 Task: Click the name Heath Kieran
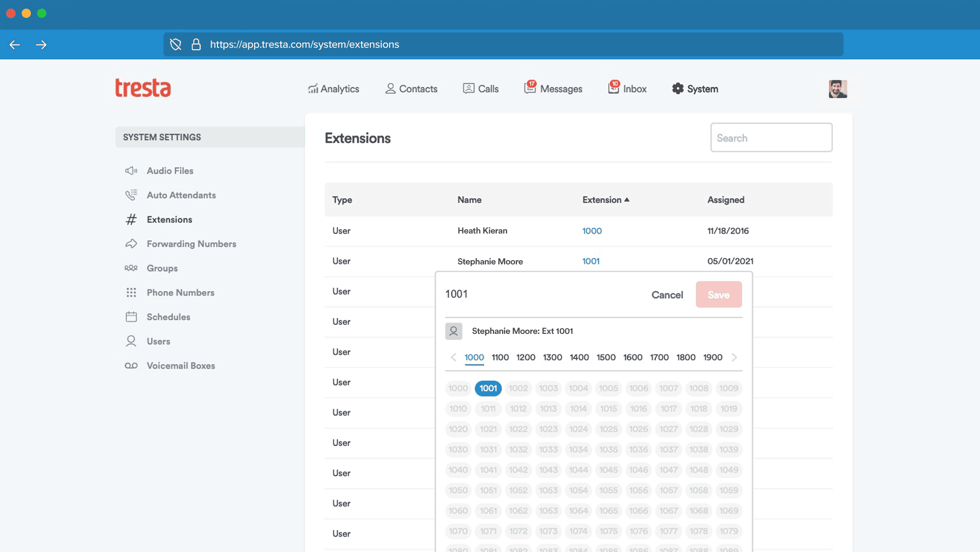482,231
